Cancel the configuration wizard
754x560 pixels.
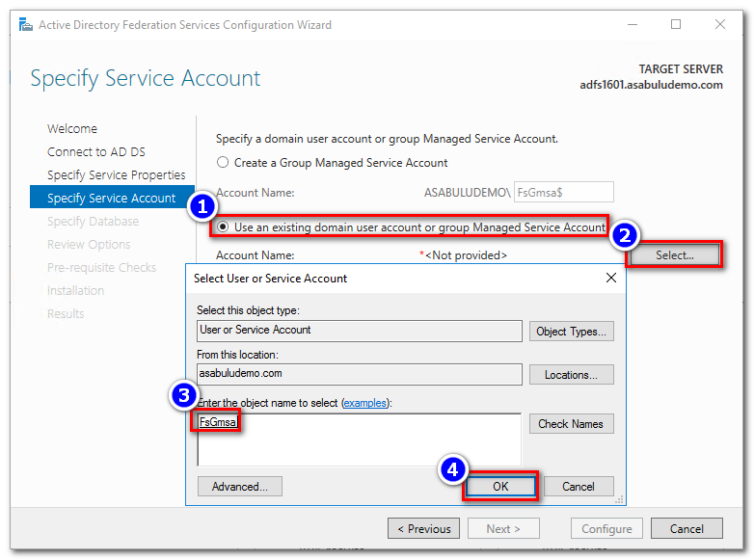pos(687,529)
